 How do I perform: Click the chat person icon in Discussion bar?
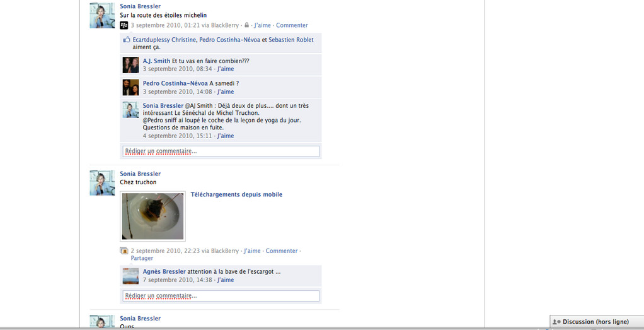pos(557,322)
